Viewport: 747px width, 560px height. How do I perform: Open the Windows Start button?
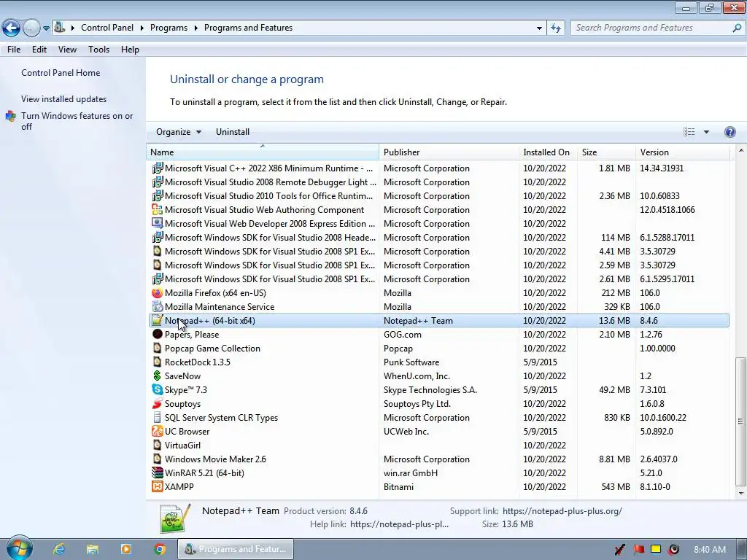[20, 548]
